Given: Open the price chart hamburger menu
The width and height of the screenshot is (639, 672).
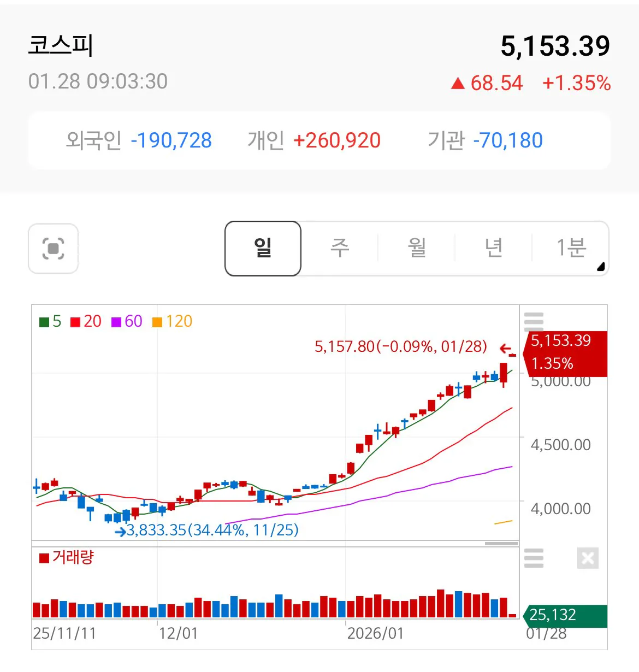Looking at the screenshot, I should (x=533, y=321).
